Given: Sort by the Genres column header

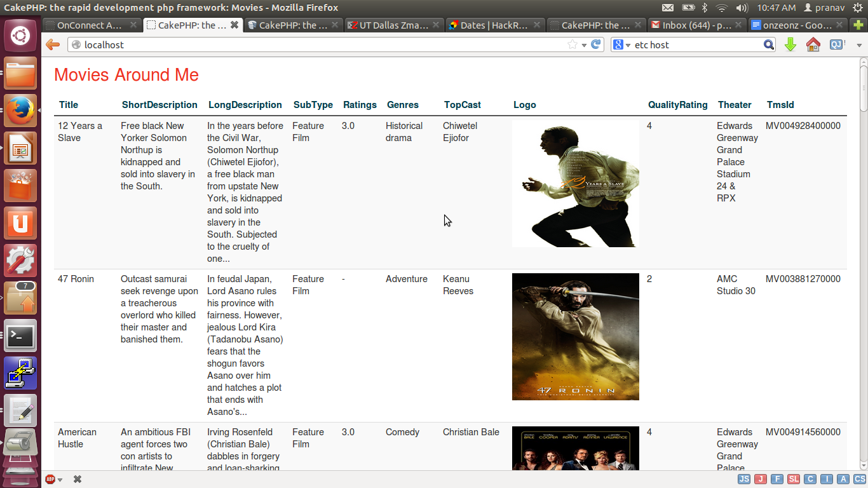Looking at the screenshot, I should (403, 105).
